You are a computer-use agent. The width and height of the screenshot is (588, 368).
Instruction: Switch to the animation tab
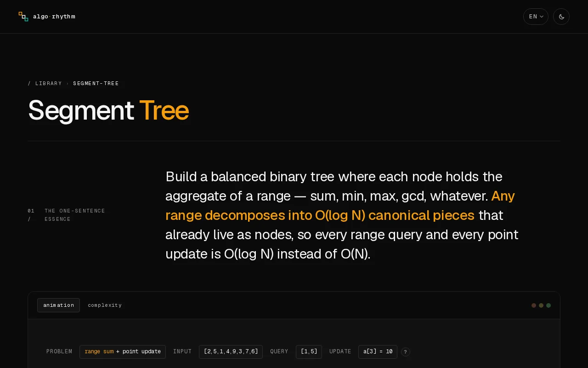coord(58,305)
